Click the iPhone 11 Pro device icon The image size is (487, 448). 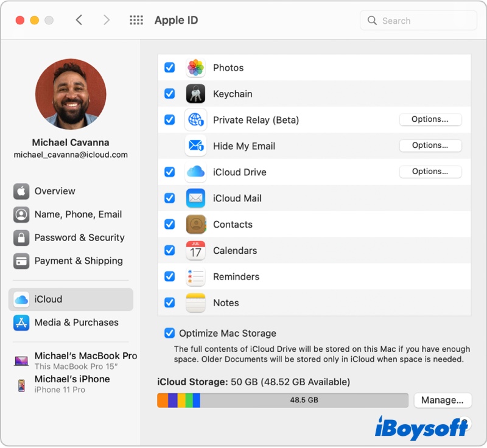[x=21, y=385]
